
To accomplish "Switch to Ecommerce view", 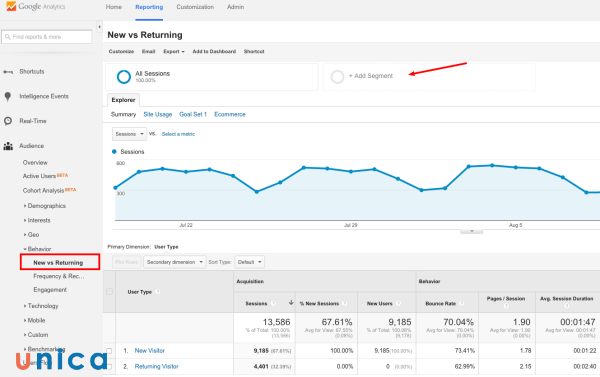I will [230, 114].
